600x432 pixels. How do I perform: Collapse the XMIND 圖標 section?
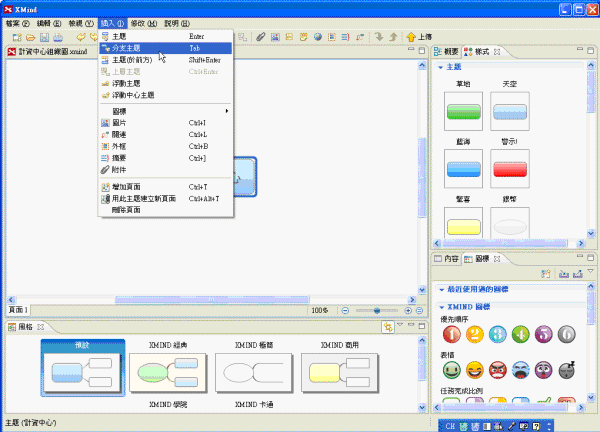click(442, 307)
